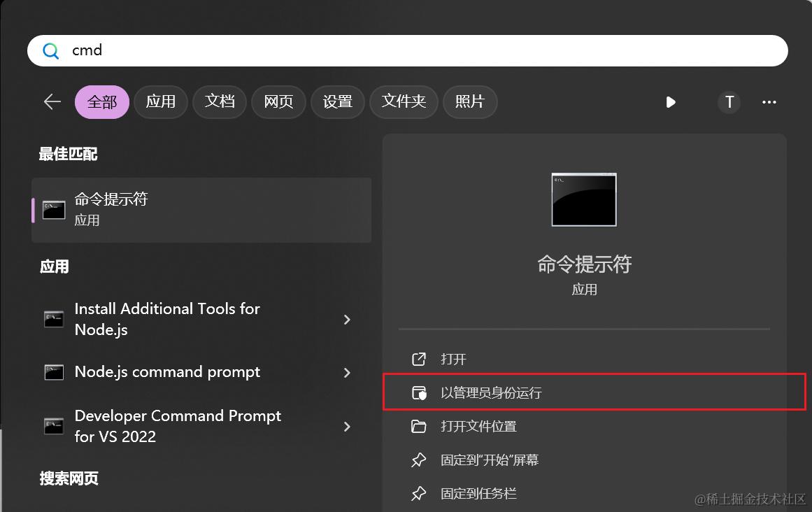Screen dimensions: 812x512
Task: Click the magnifier search icon
Action: point(50,51)
